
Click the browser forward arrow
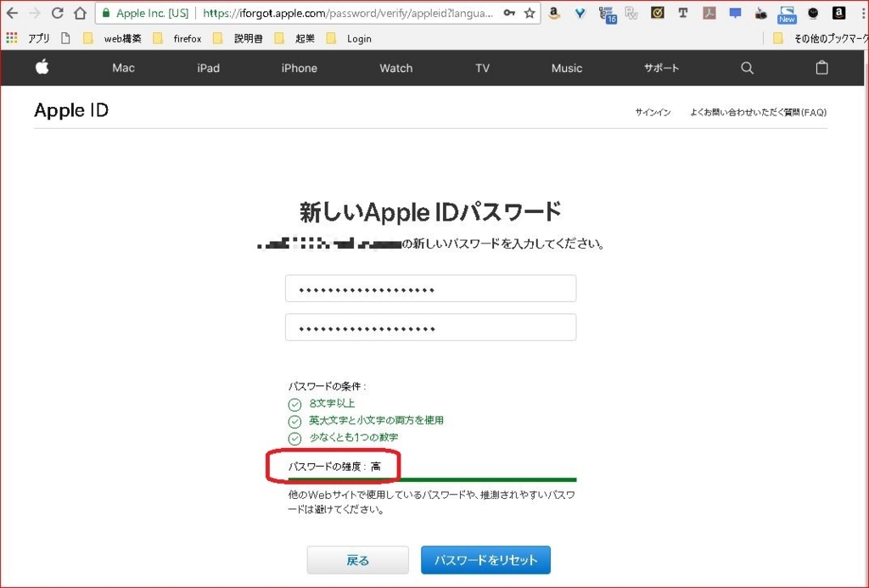tap(34, 13)
